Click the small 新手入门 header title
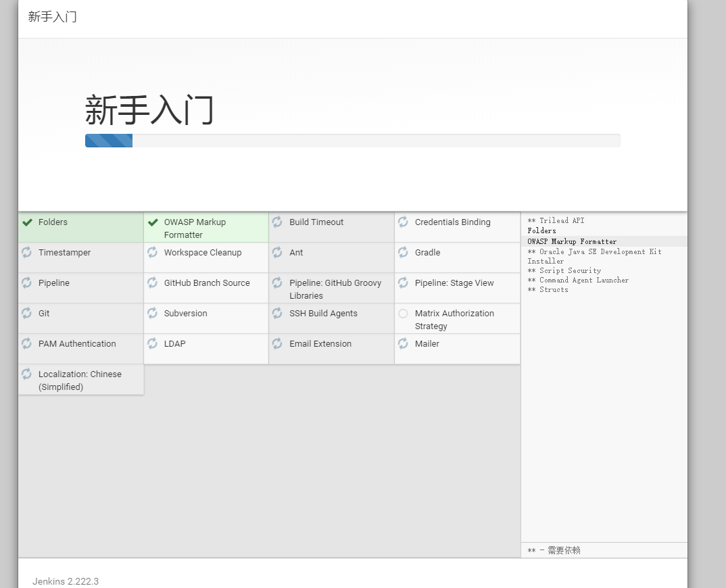The width and height of the screenshot is (726, 588). tap(52, 17)
